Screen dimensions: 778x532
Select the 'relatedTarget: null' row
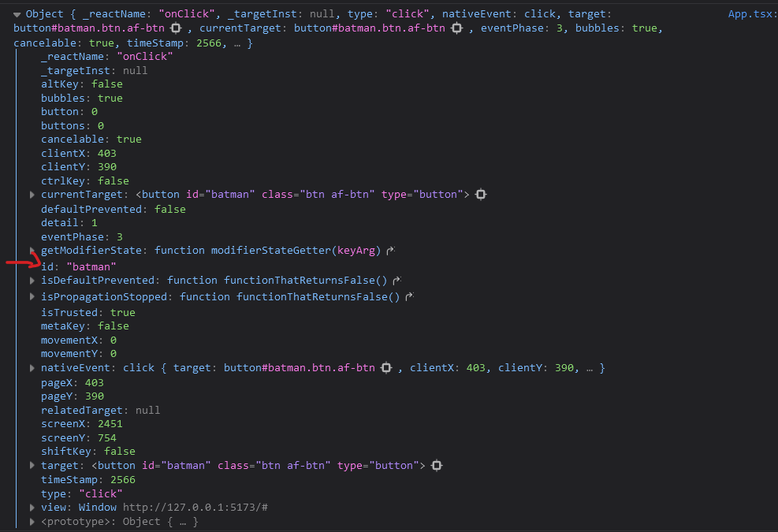pos(101,411)
